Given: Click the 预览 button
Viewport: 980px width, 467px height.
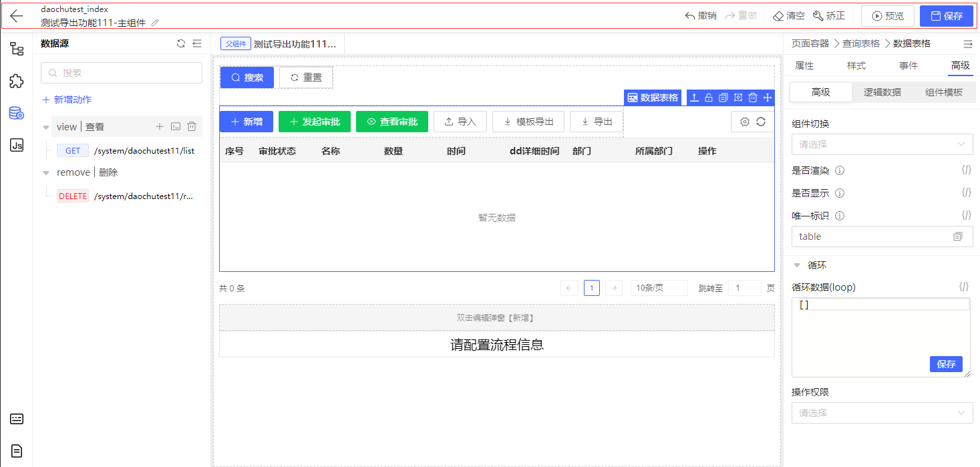Looking at the screenshot, I should point(888,16).
